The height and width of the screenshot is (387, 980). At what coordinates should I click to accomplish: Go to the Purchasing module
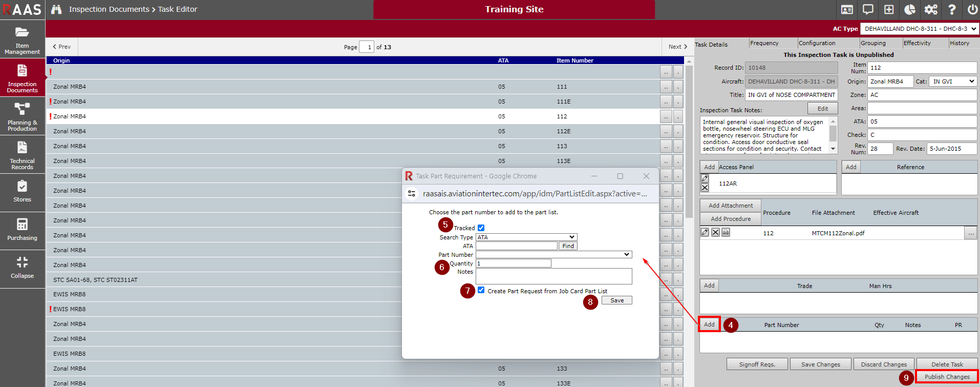point(22,230)
